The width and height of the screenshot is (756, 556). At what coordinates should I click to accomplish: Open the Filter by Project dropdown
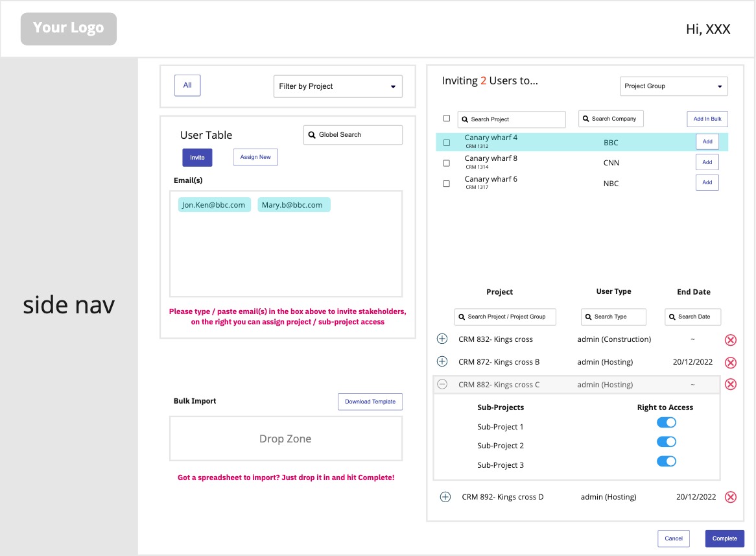click(338, 86)
